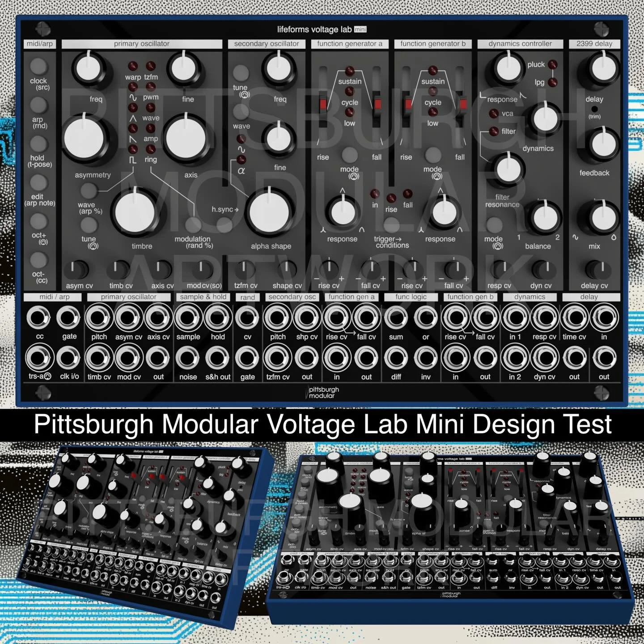Click the sample jack
The height and width of the screenshot is (644, 644).
(x=188, y=318)
